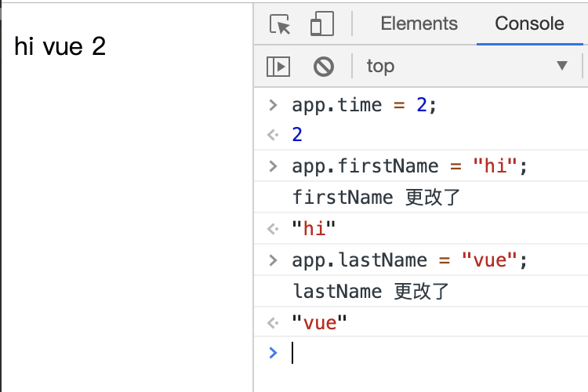This screenshot has width=588, height=392.
Task: Click the lastName 更改了 log message
Action: (x=371, y=292)
